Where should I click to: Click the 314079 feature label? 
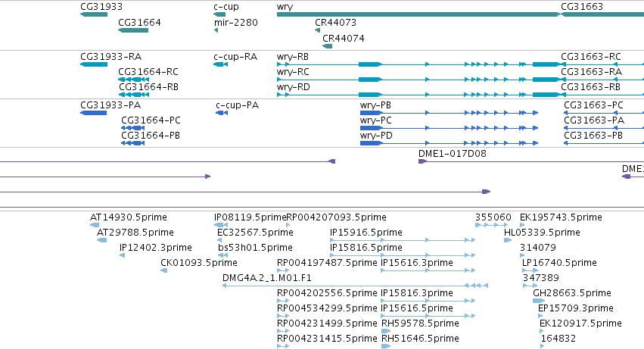pyautogui.click(x=538, y=248)
